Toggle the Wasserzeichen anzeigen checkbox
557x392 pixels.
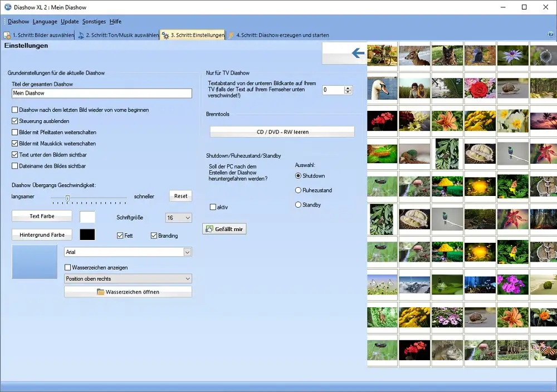coord(68,268)
